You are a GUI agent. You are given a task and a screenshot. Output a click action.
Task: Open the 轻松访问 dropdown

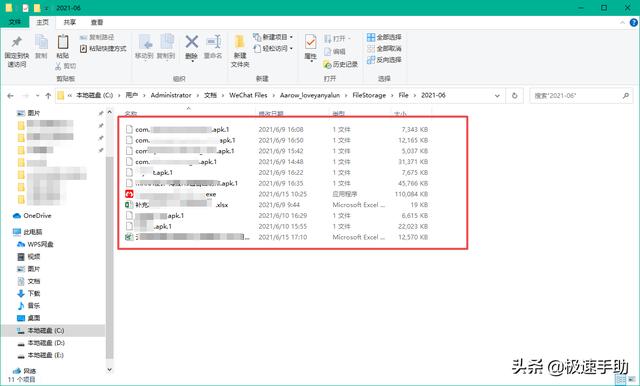273,49
